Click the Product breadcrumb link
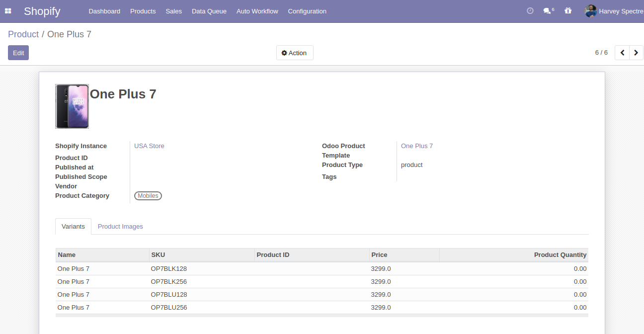644x334 pixels. point(23,34)
